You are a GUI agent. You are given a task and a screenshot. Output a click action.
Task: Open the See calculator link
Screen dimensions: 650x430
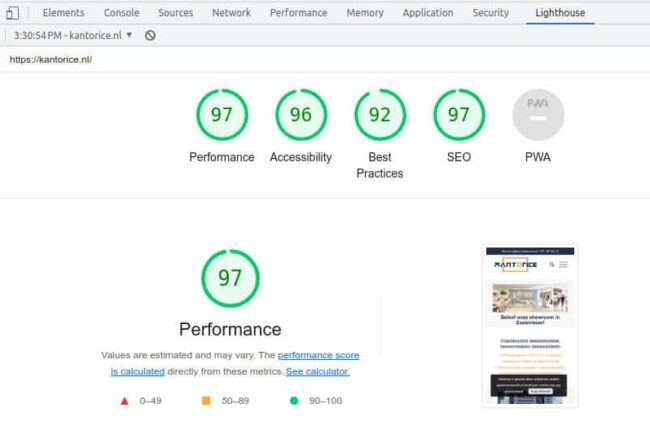pyautogui.click(x=318, y=372)
